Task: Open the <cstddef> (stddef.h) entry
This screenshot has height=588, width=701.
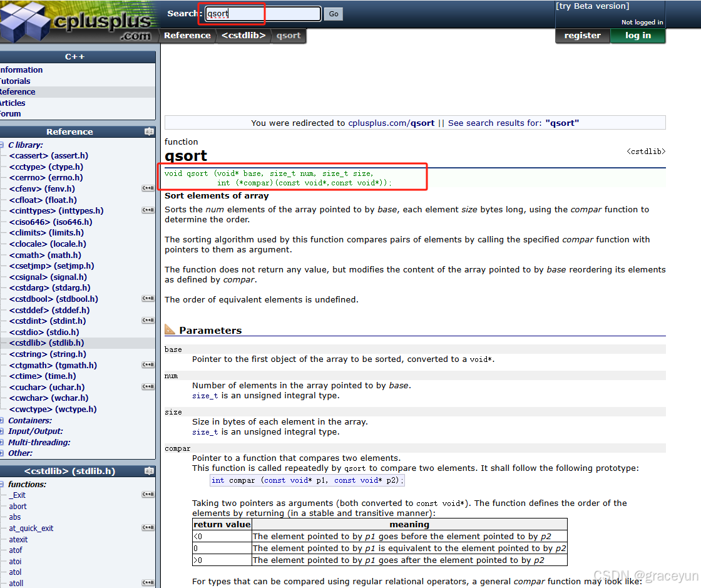Action: (x=49, y=310)
